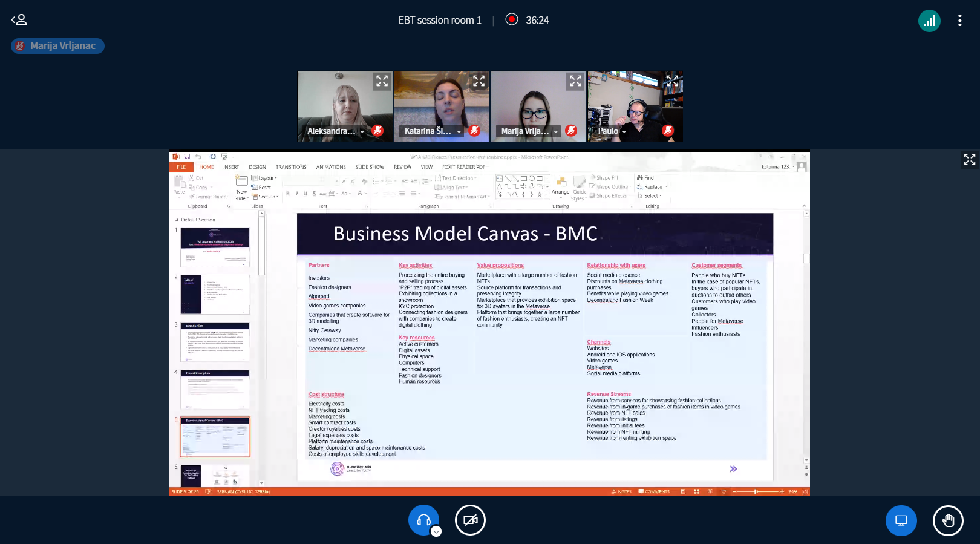Image resolution: width=980 pixels, height=544 pixels.
Task: Open the three-dot more options menu
Action: [x=959, y=21]
